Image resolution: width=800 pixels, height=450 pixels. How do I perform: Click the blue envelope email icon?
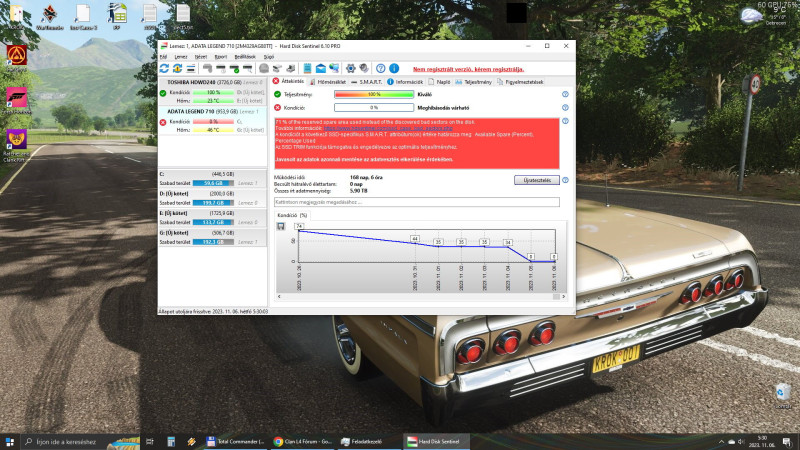pos(320,68)
